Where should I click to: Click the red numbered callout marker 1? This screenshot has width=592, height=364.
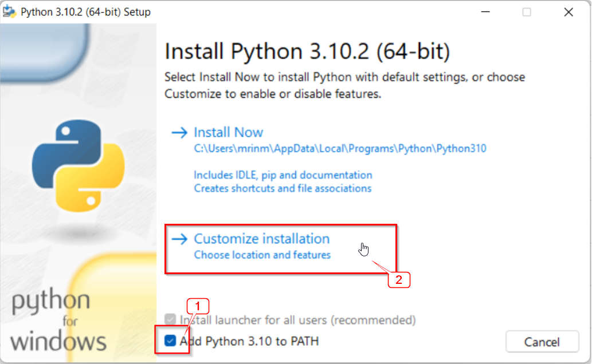[x=198, y=306]
